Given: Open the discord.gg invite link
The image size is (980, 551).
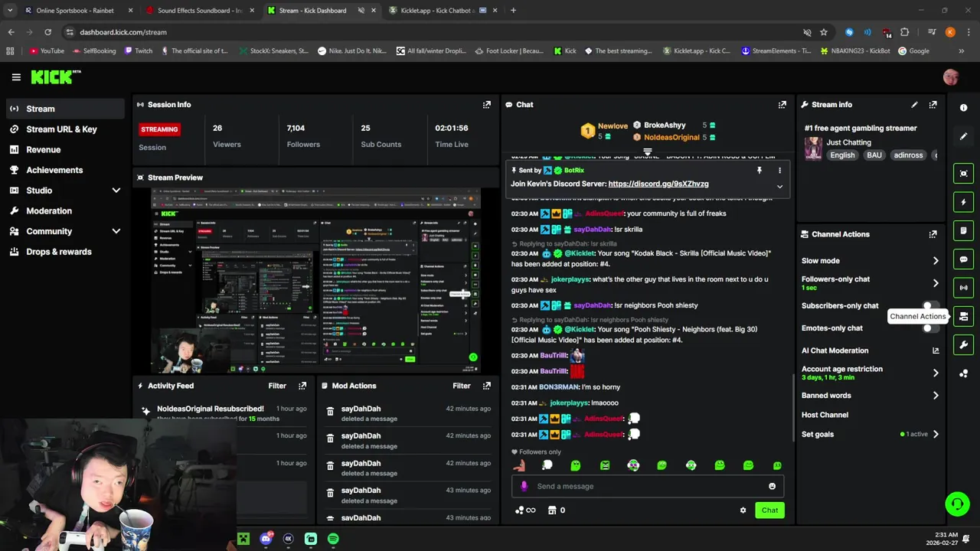Looking at the screenshot, I should [658, 184].
